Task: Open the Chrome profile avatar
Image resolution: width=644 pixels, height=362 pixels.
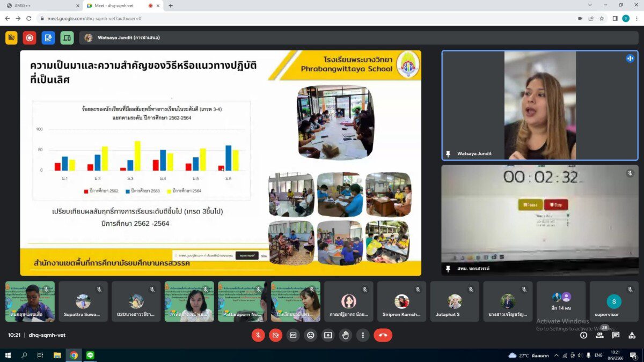Action: (x=626, y=18)
